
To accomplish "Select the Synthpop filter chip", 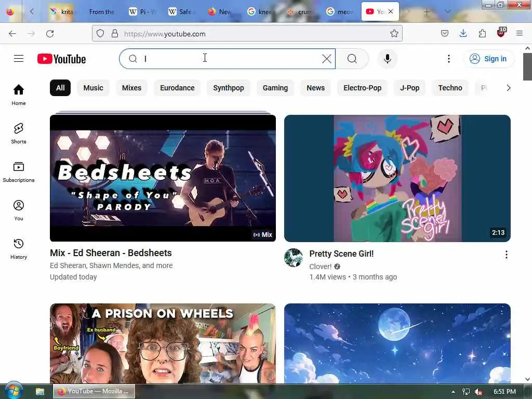I will tap(229, 88).
